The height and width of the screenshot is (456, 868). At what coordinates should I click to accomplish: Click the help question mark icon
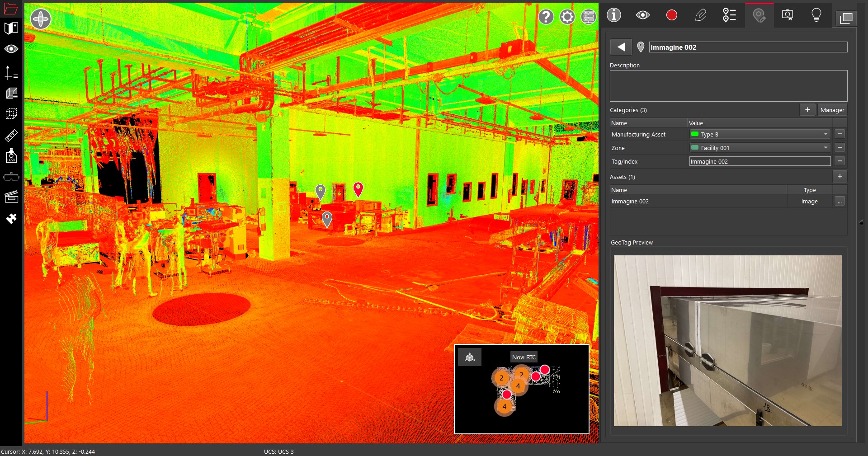pyautogui.click(x=546, y=17)
